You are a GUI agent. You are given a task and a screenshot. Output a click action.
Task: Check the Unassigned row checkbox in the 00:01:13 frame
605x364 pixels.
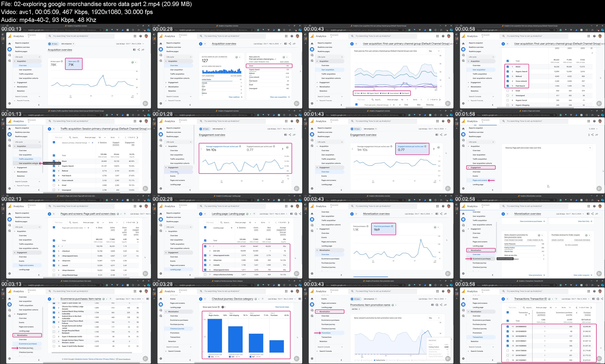click(x=54, y=190)
